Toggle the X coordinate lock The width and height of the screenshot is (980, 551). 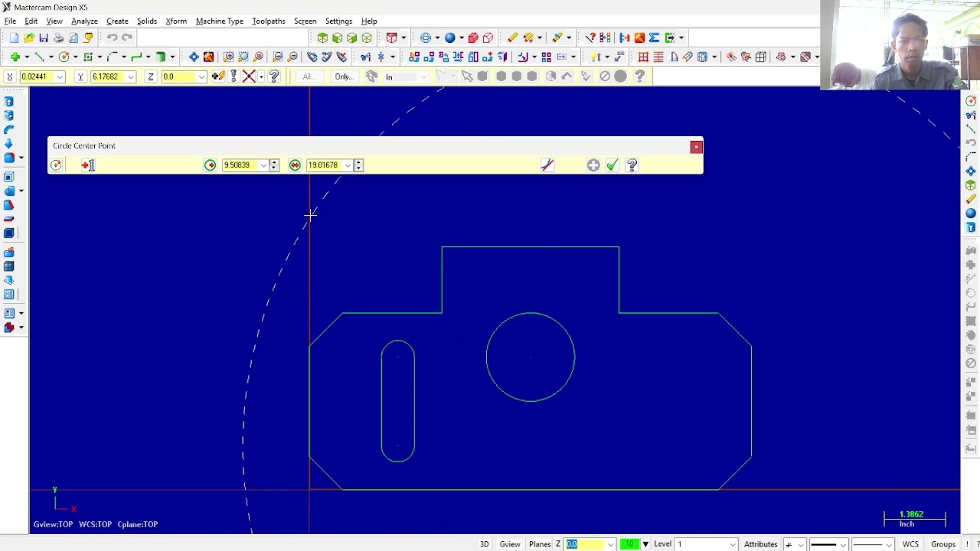pos(9,77)
